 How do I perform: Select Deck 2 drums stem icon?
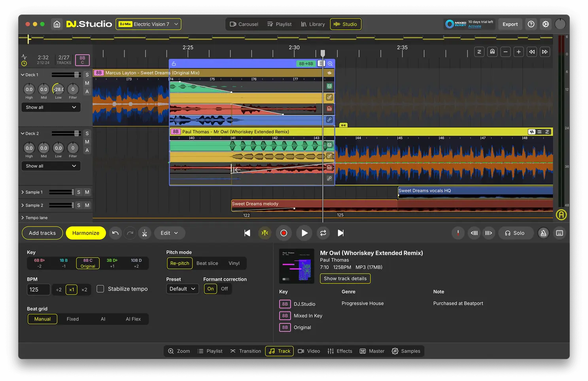pos(329,145)
